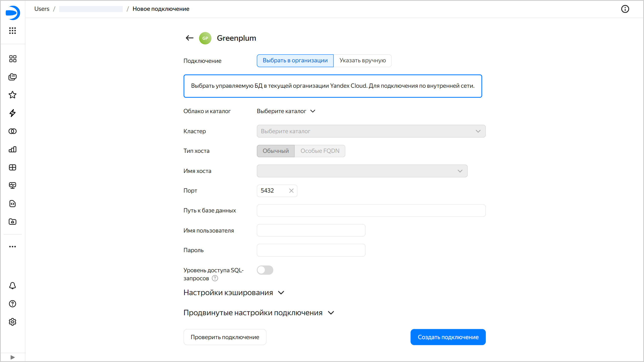The image size is (644, 362).
Task: Click the Greenplum page title
Action: [236, 38]
